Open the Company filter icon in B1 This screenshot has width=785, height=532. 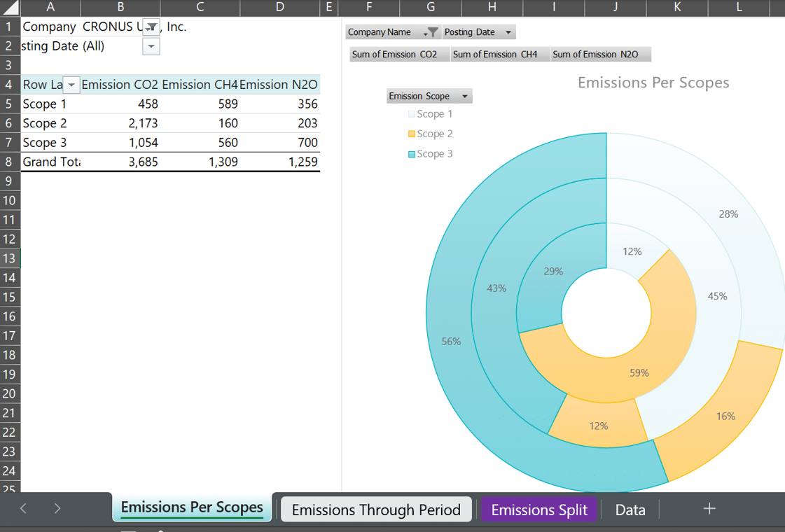[x=151, y=27]
